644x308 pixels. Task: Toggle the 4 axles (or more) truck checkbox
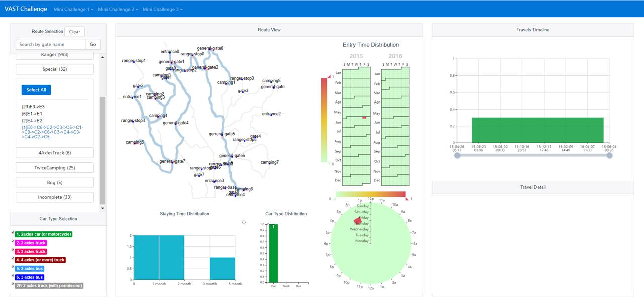pyautogui.click(x=13, y=259)
